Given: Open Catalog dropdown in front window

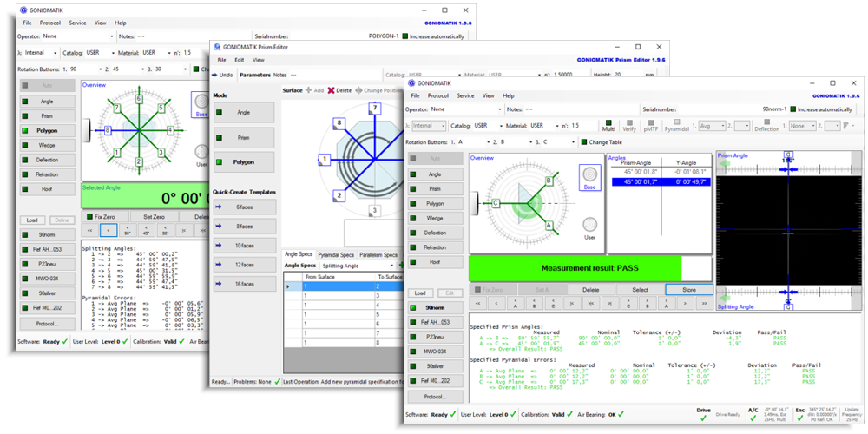Looking at the screenshot, I should click(x=488, y=126).
